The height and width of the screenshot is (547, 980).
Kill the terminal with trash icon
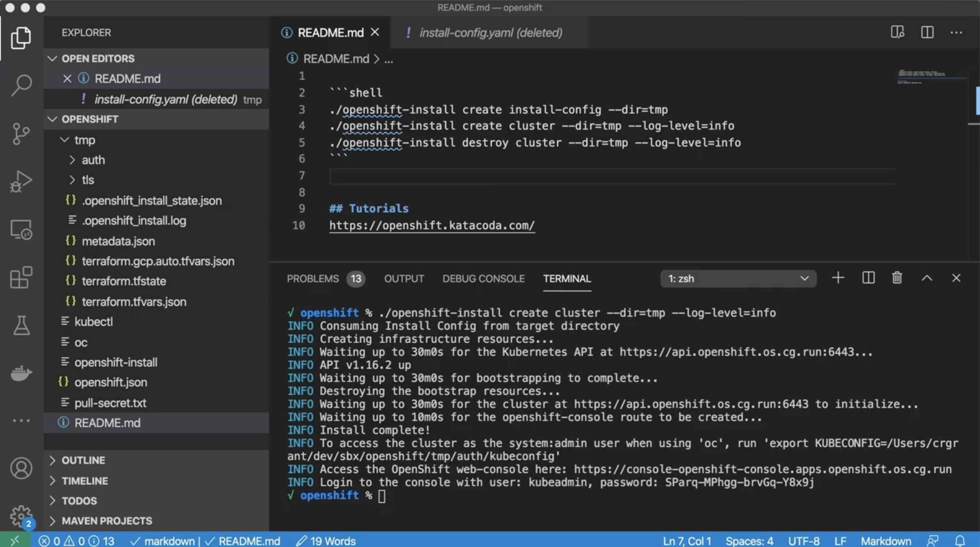tap(897, 278)
